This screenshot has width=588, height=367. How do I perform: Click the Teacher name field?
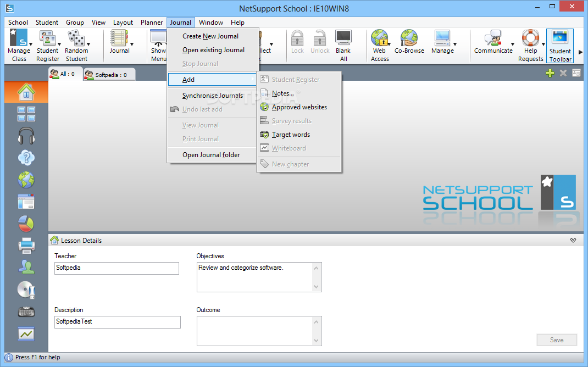(117, 268)
